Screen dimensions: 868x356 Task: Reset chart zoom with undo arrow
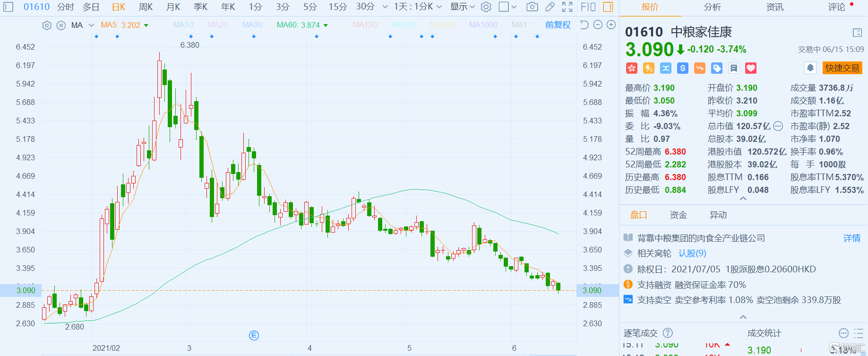tap(584, 25)
